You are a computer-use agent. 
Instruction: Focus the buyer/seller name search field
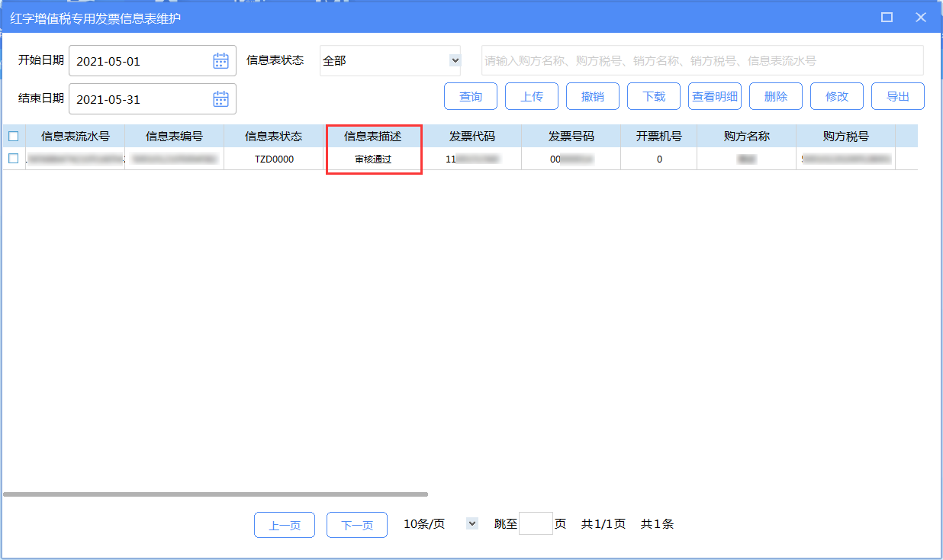click(x=702, y=60)
